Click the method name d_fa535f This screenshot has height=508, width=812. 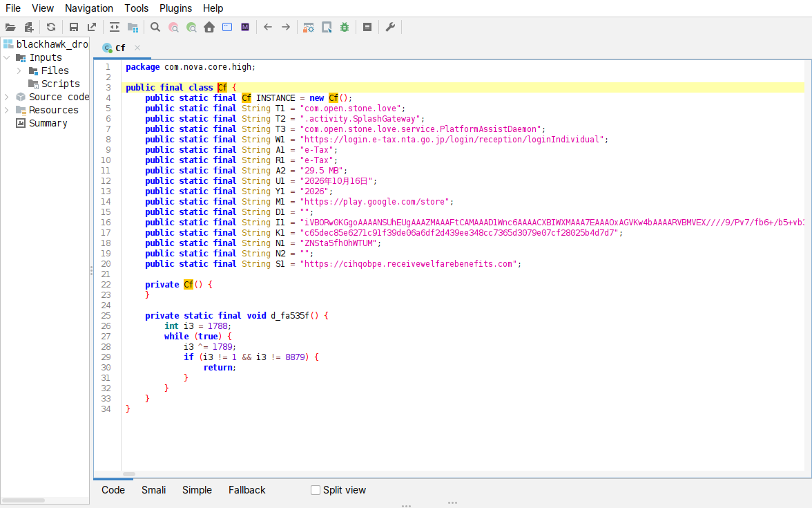click(x=290, y=316)
